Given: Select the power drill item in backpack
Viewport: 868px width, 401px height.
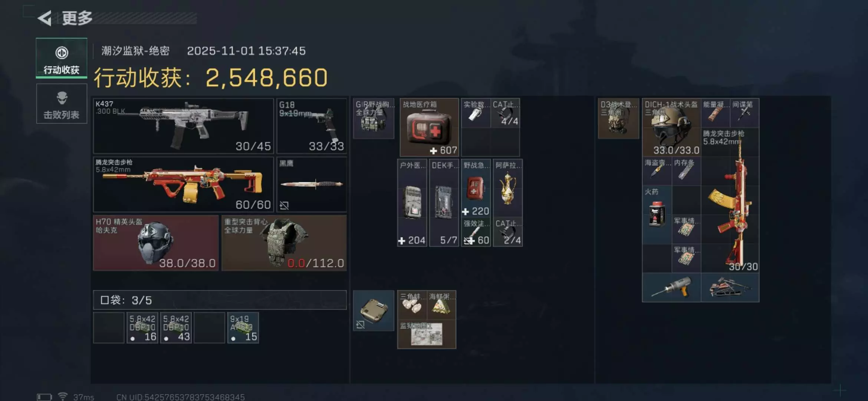Looking at the screenshot, I should click(x=671, y=288).
